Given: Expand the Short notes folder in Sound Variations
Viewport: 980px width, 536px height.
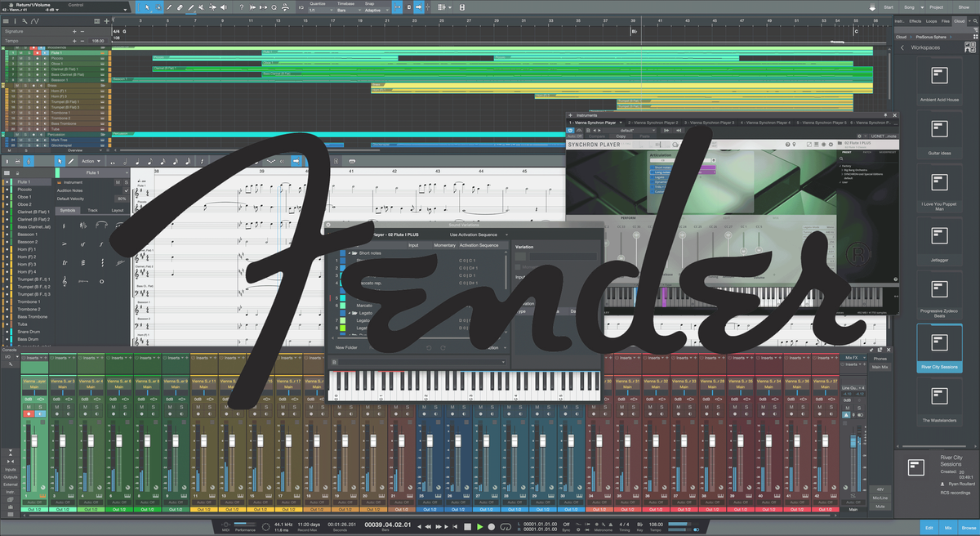Looking at the screenshot, I should click(349, 253).
